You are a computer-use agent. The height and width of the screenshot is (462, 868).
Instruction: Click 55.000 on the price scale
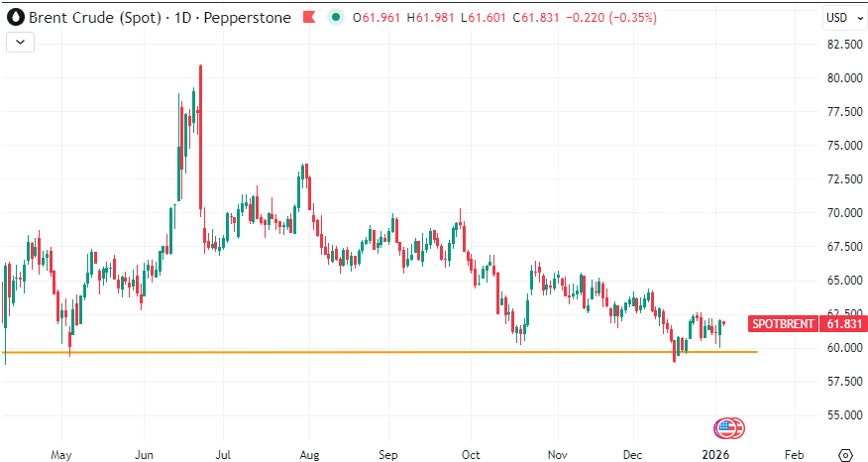(x=843, y=415)
